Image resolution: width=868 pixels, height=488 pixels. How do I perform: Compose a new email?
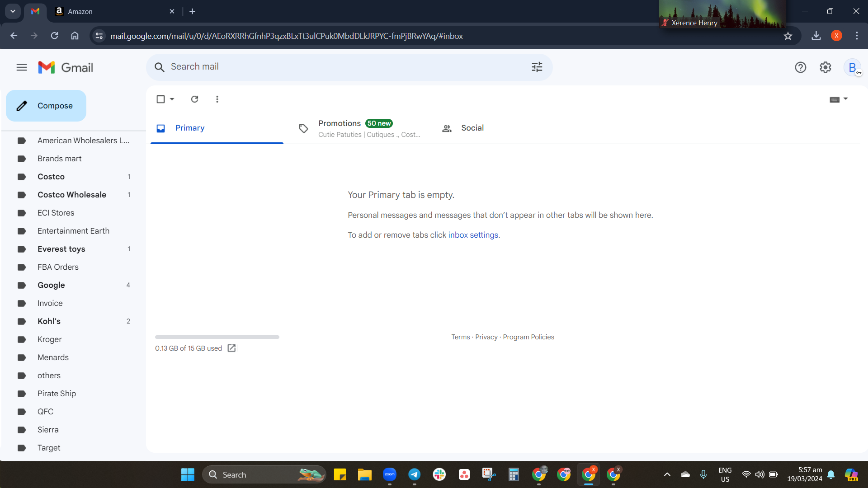pyautogui.click(x=46, y=106)
